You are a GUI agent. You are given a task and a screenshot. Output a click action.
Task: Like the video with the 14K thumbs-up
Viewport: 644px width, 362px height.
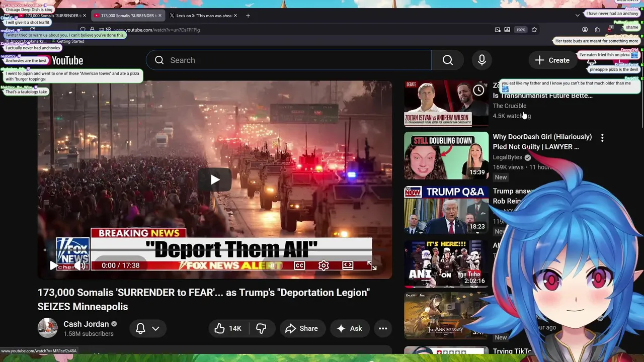pos(228,328)
